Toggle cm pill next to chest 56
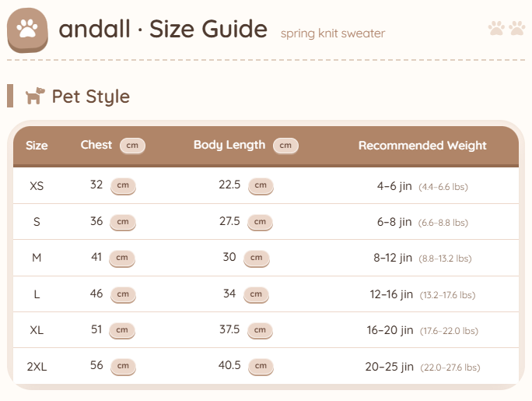Image resolution: width=532 pixels, height=401 pixels. pos(122,366)
